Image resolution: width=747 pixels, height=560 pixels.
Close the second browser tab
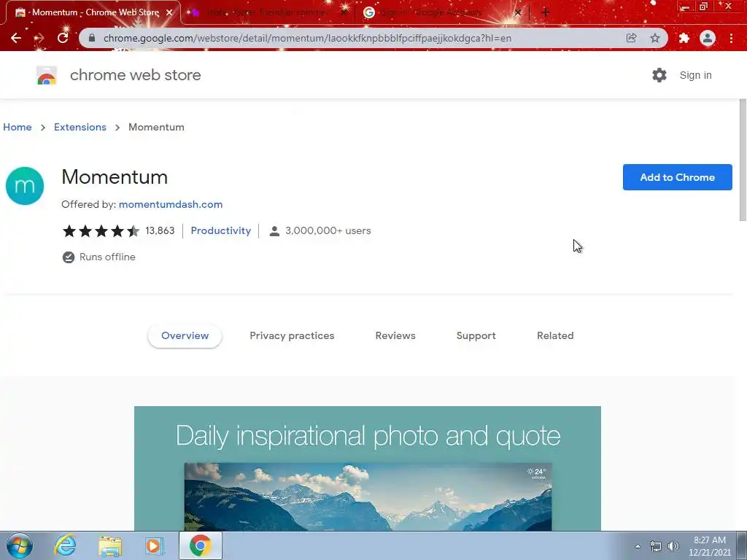344,12
